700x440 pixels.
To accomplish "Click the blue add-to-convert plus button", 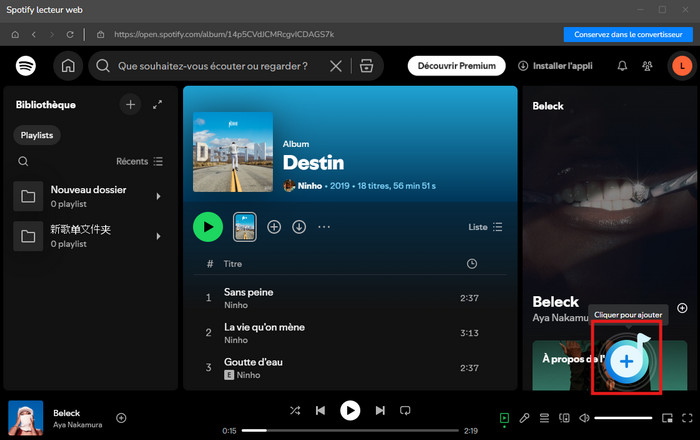I will click(x=626, y=361).
